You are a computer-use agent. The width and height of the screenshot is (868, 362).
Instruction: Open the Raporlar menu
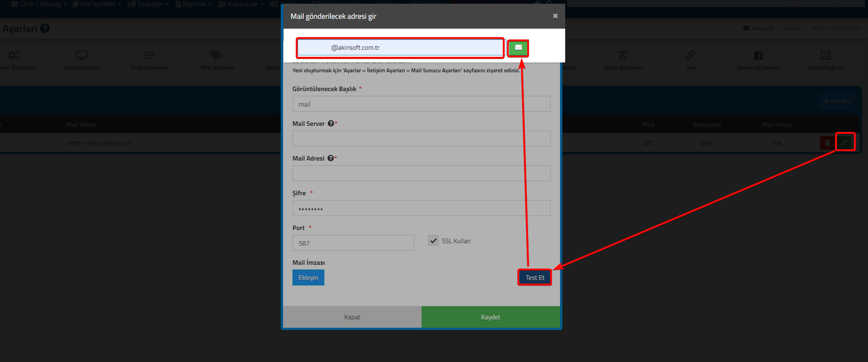(x=194, y=4)
